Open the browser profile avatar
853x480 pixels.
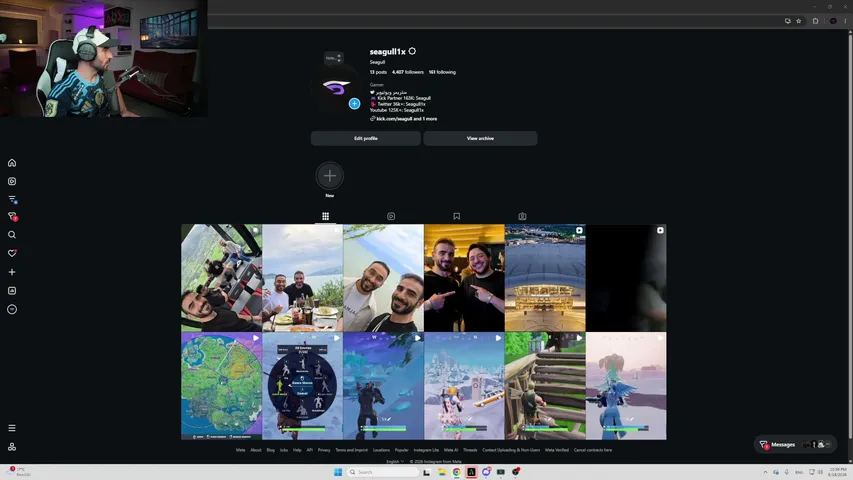click(x=833, y=21)
